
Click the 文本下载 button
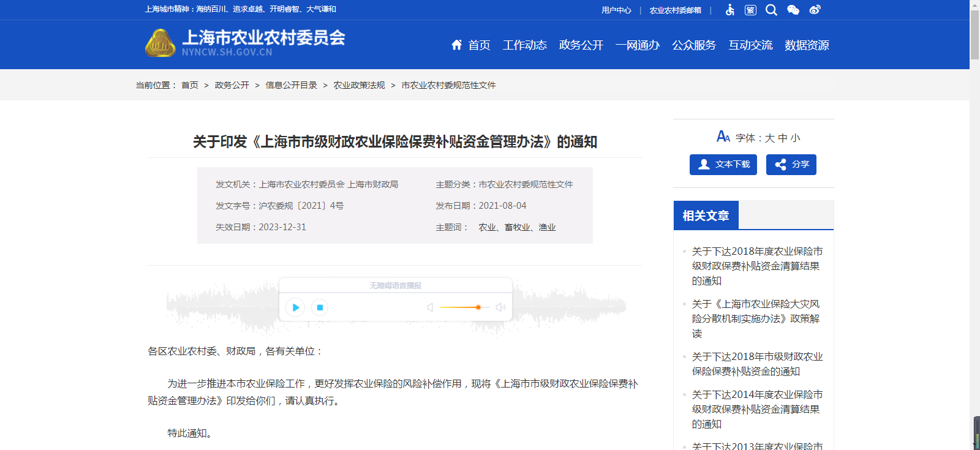[723, 165]
